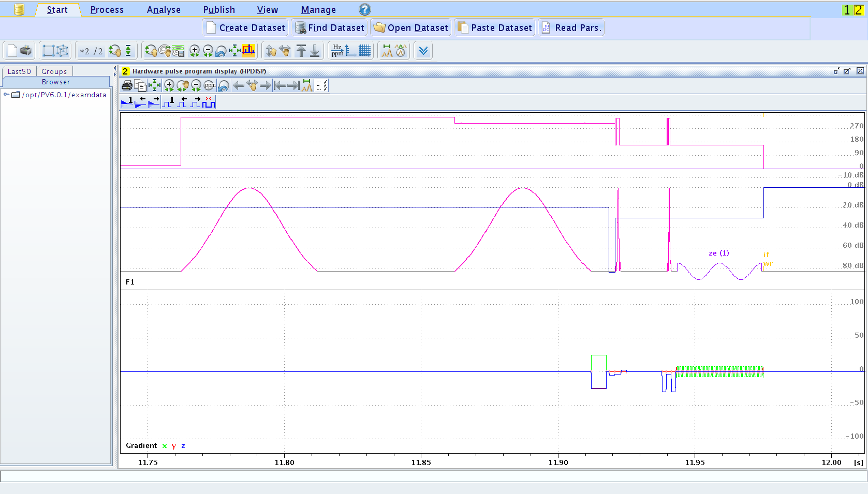The height and width of the screenshot is (494, 868).
Task: Click the bottom command line input field
Action: [434, 476]
